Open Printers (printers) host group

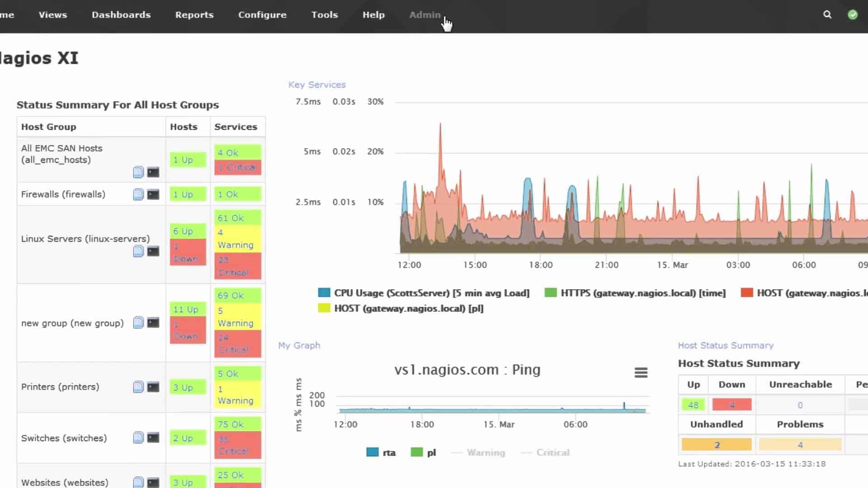pyautogui.click(x=60, y=387)
